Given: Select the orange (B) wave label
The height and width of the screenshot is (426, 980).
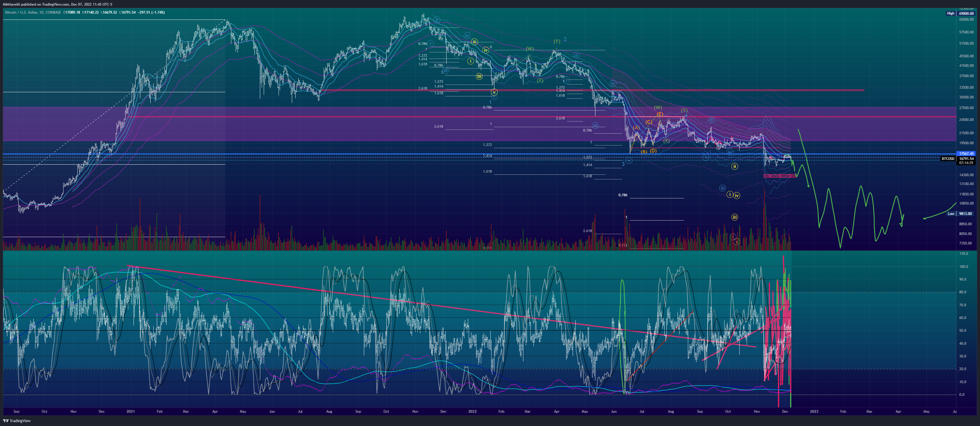Looking at the screenshot, I should point(644,152).
